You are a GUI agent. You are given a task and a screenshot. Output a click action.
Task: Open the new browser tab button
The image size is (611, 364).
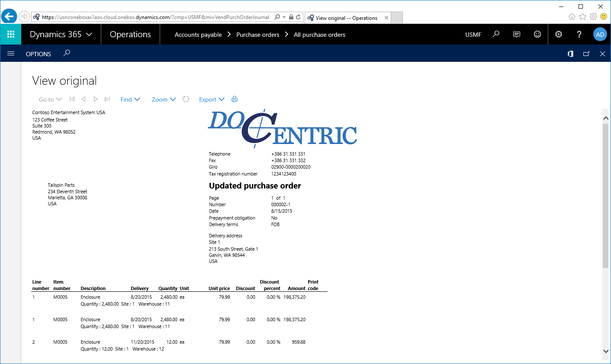point(397,18)
